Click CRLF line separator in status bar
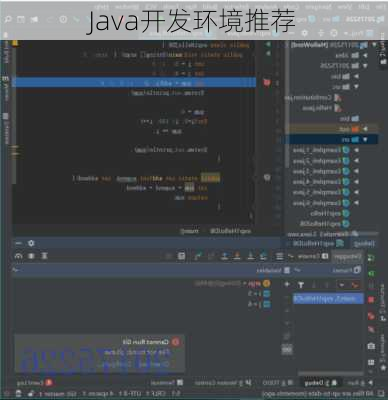 click(x=156, y=394)
